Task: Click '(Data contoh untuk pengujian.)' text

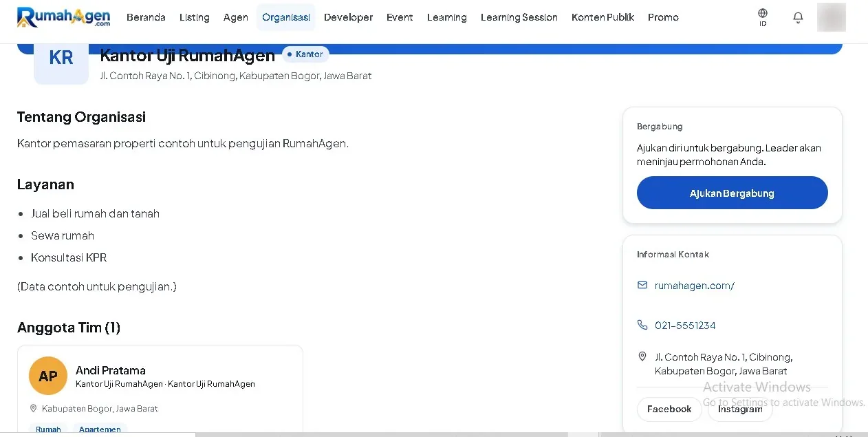Action: click(x=97, y=286)
